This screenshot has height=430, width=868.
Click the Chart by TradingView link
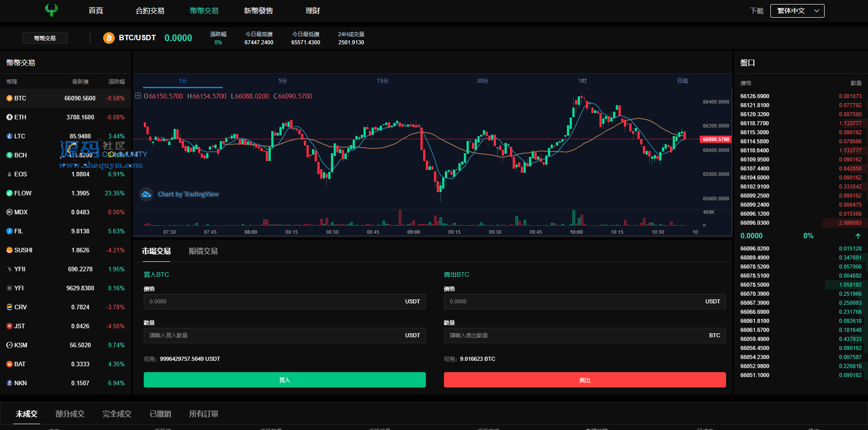pyautogui.click(x=188, y=194)
